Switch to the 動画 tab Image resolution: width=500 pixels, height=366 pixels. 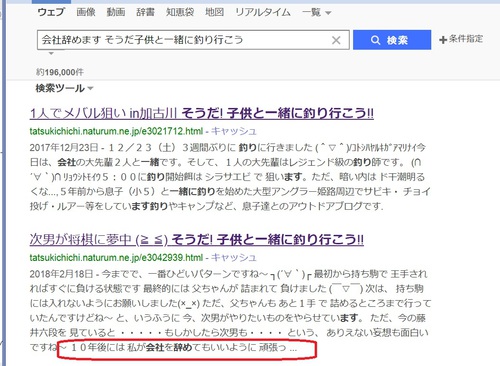tap(116, 12)
